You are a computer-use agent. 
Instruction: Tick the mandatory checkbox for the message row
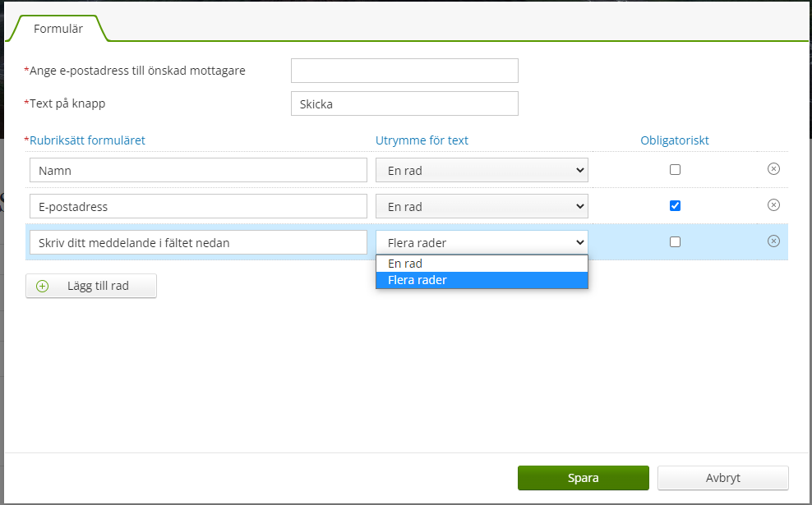tap(675, 242)
